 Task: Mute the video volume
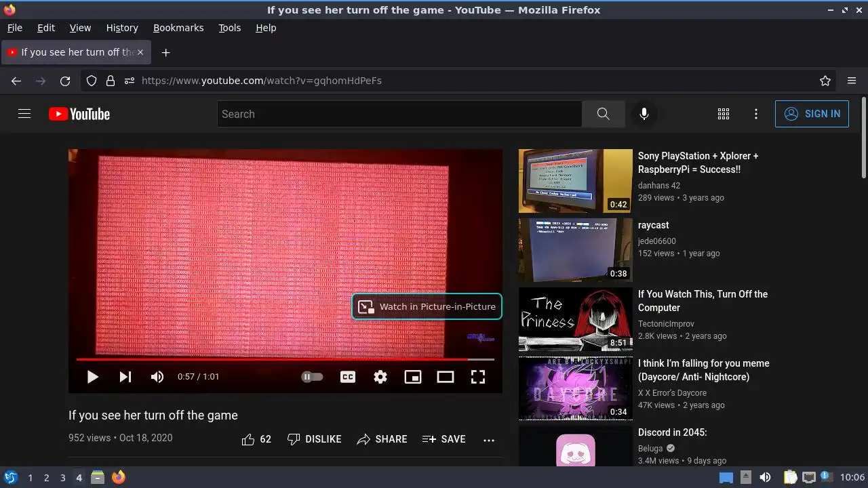click(157, 377)
